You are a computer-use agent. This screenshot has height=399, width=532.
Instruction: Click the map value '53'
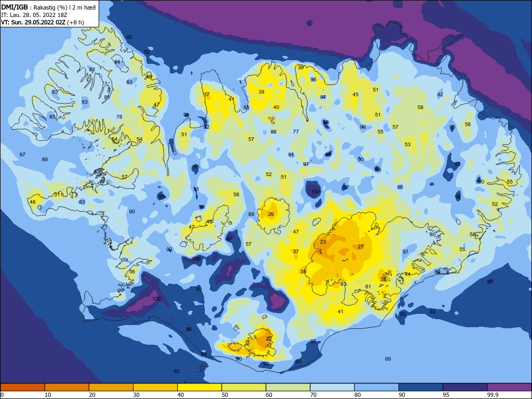[408, 144]
